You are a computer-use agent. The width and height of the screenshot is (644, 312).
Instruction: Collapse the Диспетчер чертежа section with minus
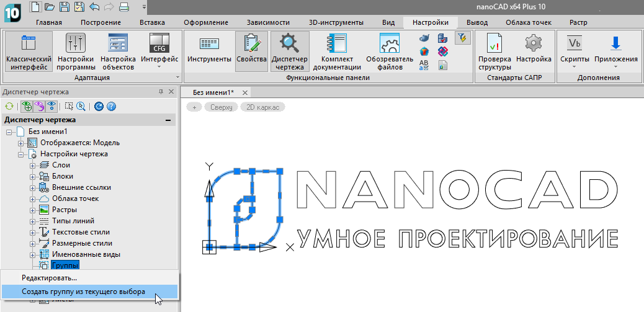(x=168, y=120)
